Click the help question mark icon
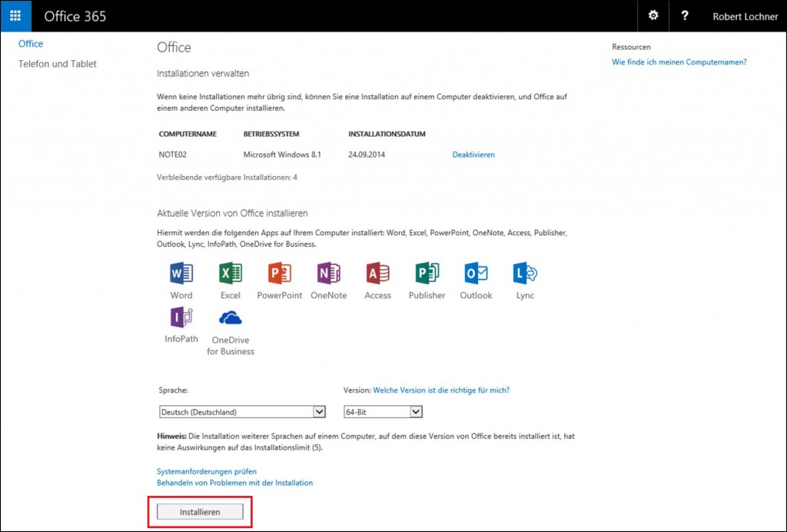Screen dimensions: 787x532 point(685,15)
